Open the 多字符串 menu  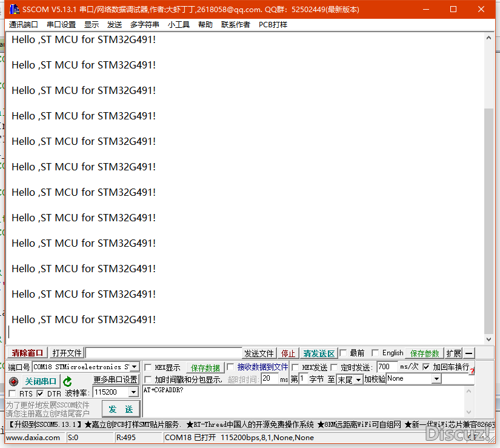coord(144,25)
